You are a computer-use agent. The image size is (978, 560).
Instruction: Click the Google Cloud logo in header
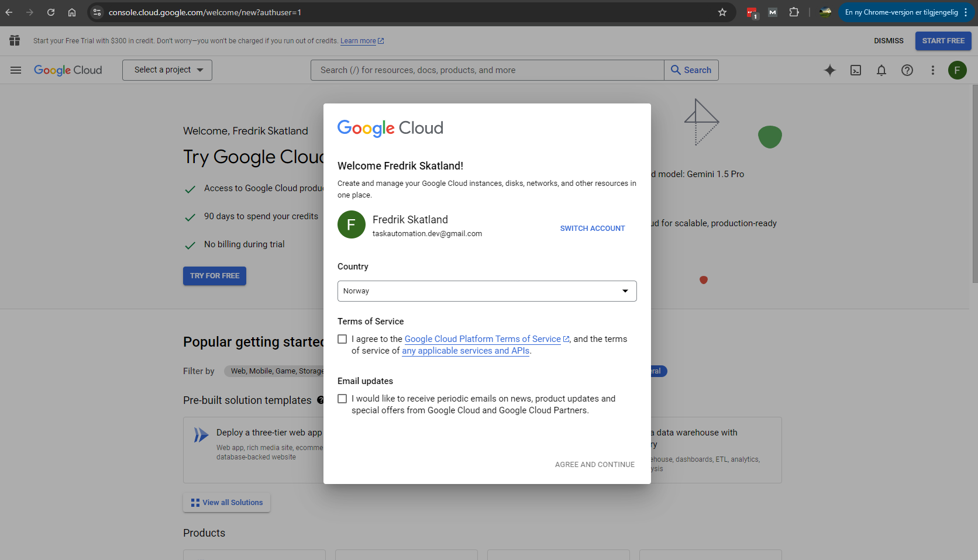click(x=68, y=70)
